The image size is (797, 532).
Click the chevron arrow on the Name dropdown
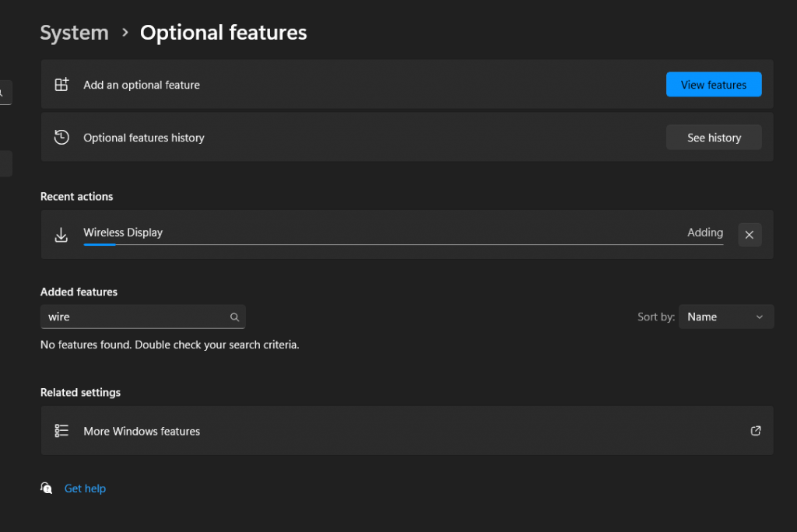(760, 317)
